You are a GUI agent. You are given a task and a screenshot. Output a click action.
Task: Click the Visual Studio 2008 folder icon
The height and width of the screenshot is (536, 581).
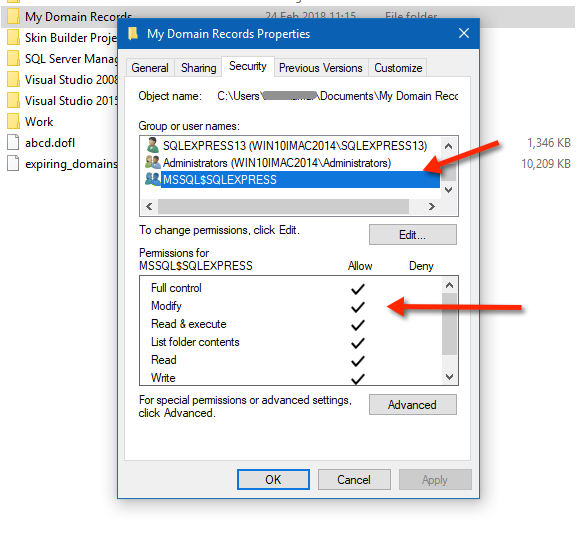pos(13,79)
